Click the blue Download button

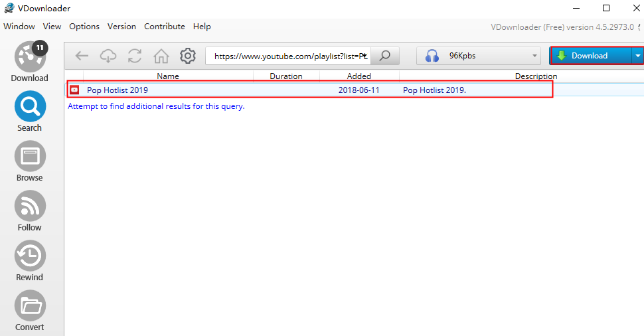click(x=591, y=56)
